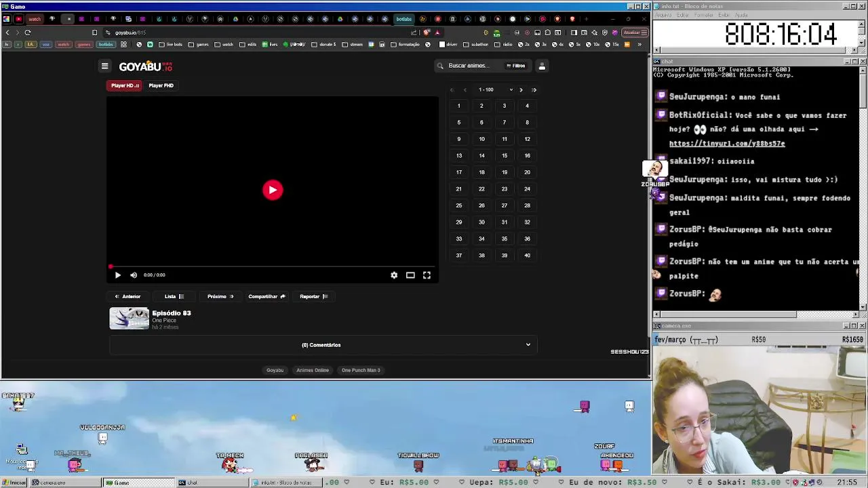The width and height of the screenshot is (868, 488).
Task: Show more bookmarks overflow chevron
Action: pos(639,45)
